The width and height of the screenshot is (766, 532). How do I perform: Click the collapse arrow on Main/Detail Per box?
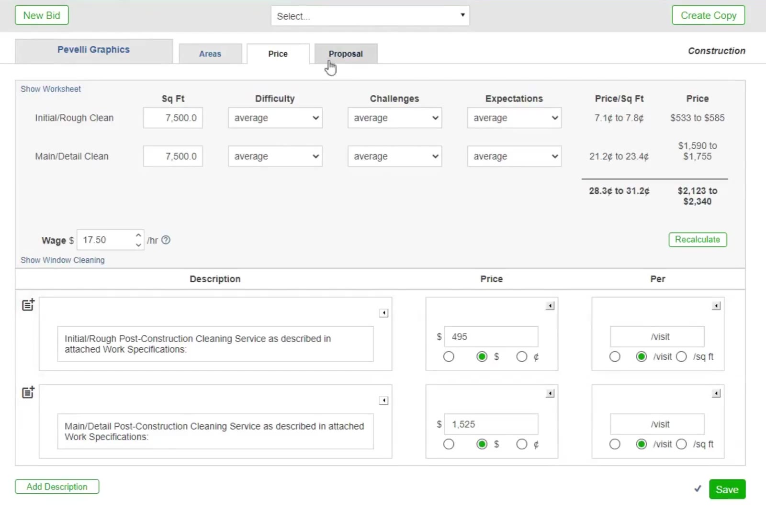coord(716,393)
